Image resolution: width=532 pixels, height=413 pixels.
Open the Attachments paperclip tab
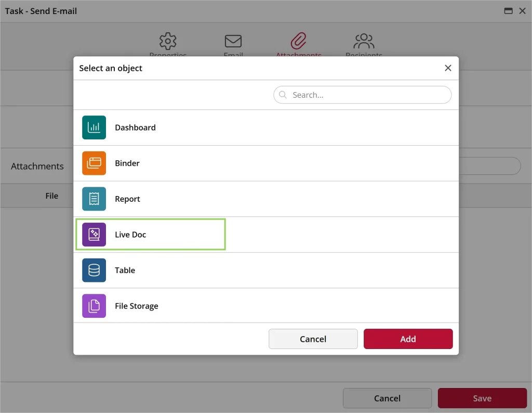pos(299,42)
